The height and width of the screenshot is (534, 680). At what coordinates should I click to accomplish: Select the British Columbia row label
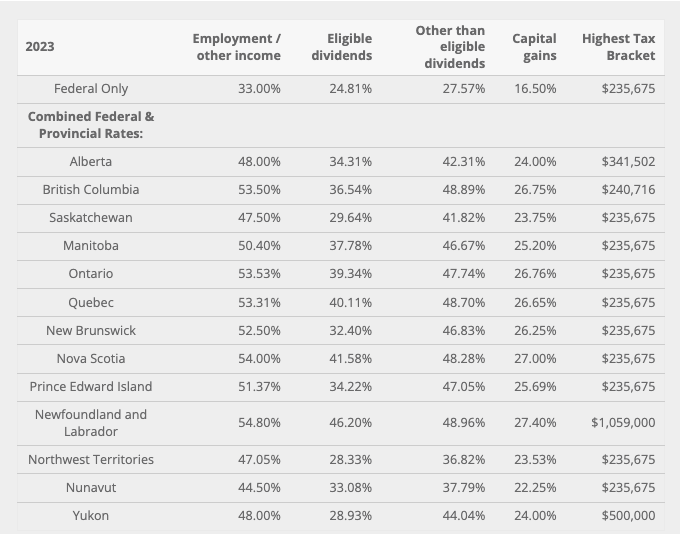click(x=91, y=189)
